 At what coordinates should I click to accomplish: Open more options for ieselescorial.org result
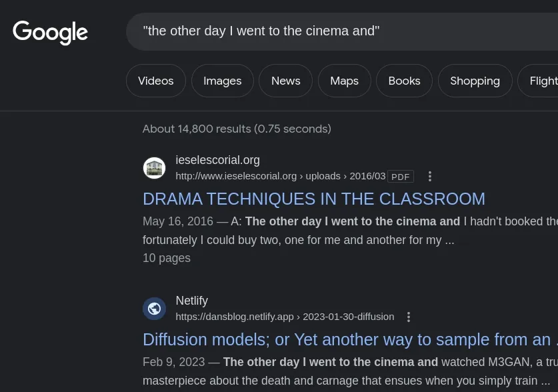430,177
